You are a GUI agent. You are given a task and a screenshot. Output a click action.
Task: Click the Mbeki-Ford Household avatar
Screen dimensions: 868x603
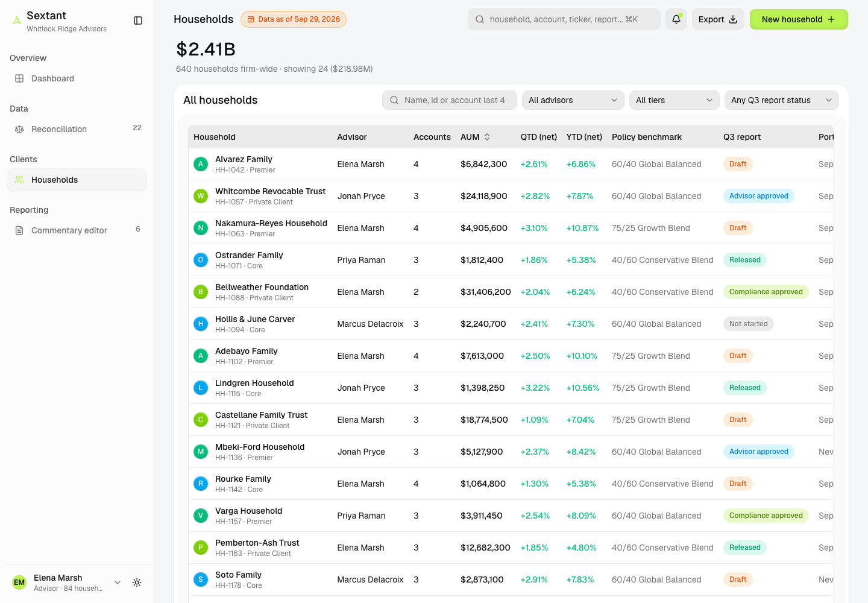[201, 452]
